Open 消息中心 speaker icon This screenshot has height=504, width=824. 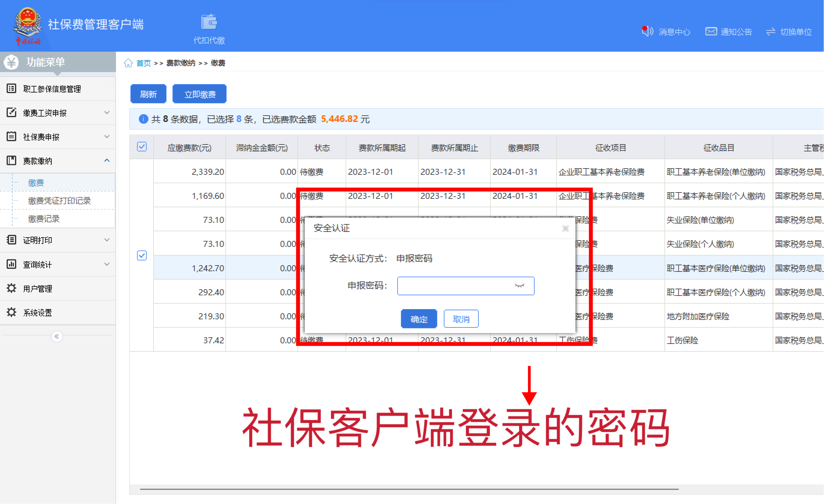647,32
